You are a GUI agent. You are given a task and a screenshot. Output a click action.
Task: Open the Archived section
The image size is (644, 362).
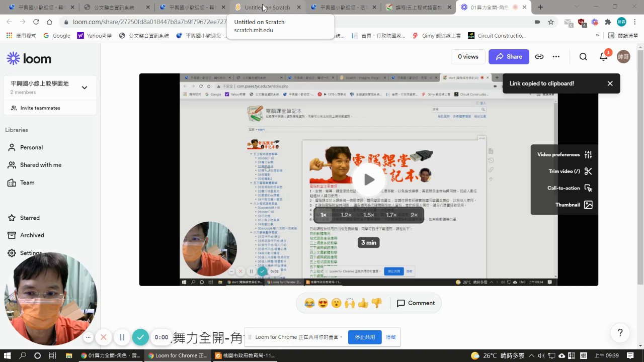[x=32, y=235]
